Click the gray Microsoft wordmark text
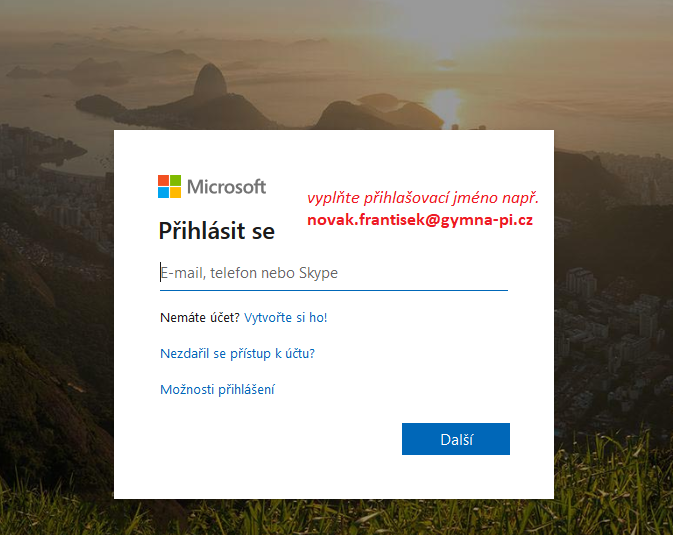 [x=226, y=187]
